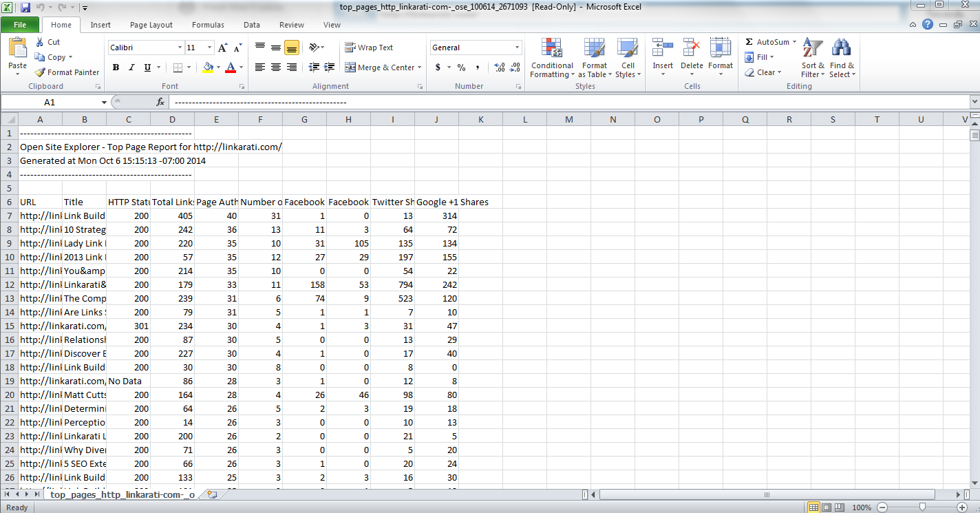Open the File tab

coord(20,25)
